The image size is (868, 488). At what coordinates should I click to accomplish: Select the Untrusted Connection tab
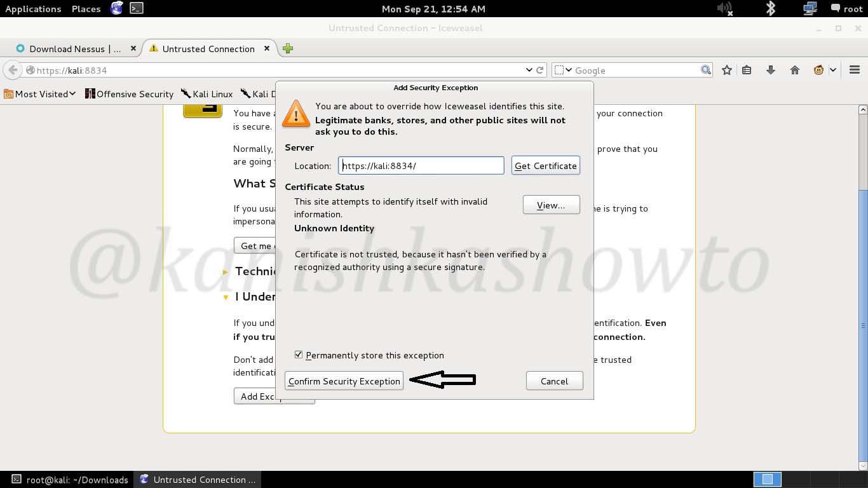[208, 49]
